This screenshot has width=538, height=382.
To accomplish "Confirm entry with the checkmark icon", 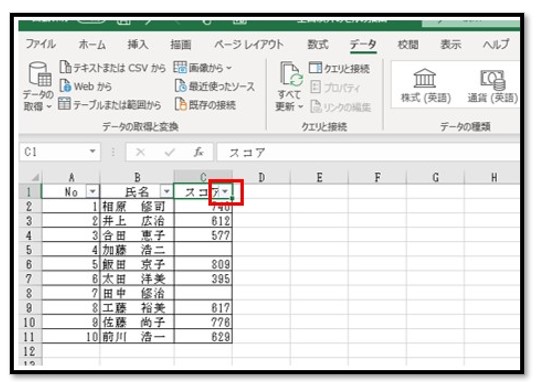I will coord(169,152).
